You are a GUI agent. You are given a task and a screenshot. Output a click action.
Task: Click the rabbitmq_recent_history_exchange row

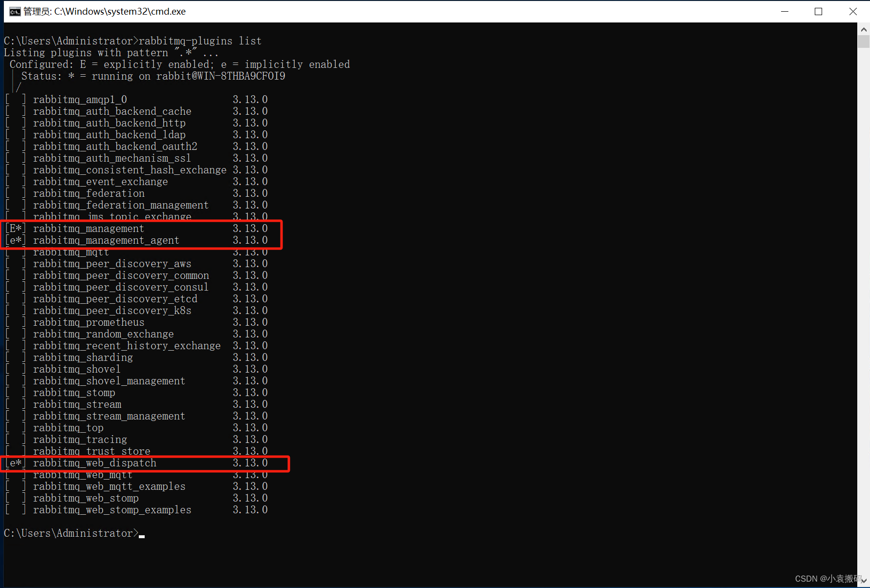137,346
